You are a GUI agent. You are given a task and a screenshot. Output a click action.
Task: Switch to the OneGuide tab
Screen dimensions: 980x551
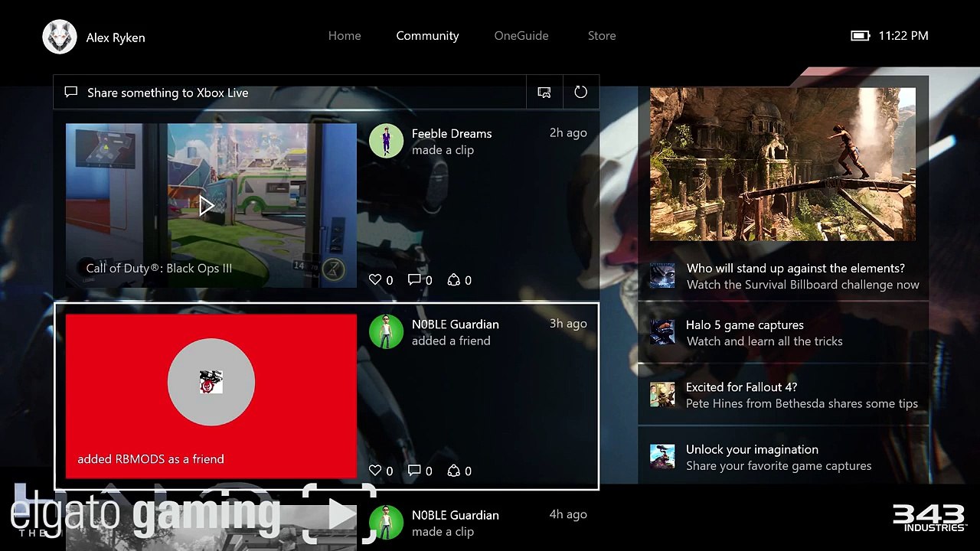pyautogui.click(x=521, y=35)
